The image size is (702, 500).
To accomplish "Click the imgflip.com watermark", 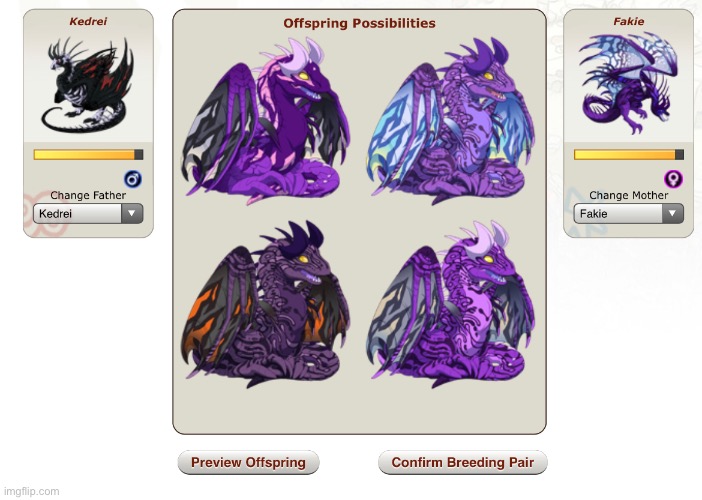I will [31, 491].
